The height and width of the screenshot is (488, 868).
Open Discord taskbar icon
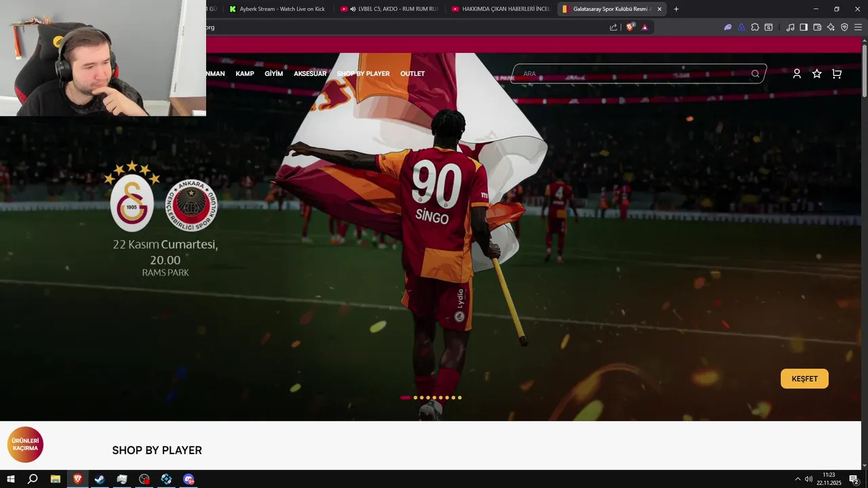[x=189, y=479]
